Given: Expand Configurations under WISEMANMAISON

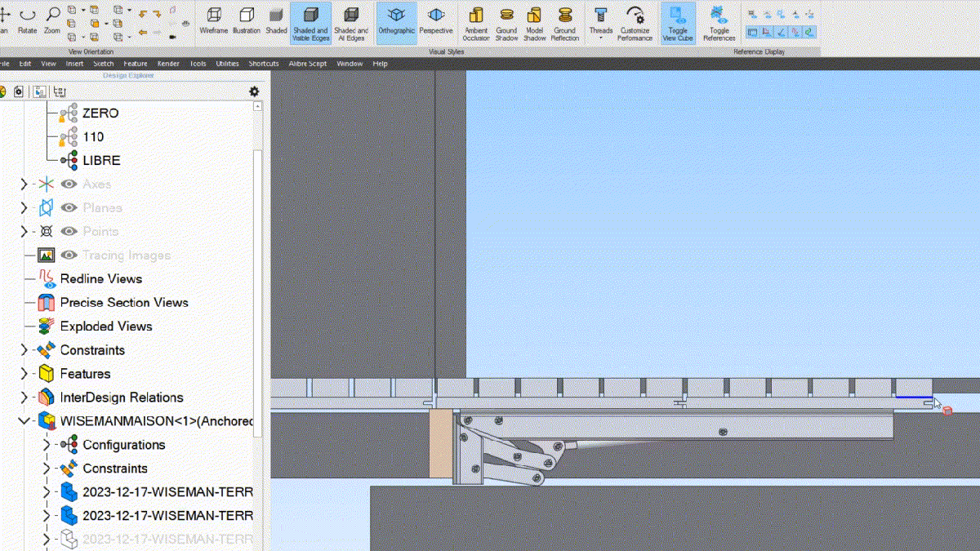Looking at the screenshot, I should pos(47,445).
